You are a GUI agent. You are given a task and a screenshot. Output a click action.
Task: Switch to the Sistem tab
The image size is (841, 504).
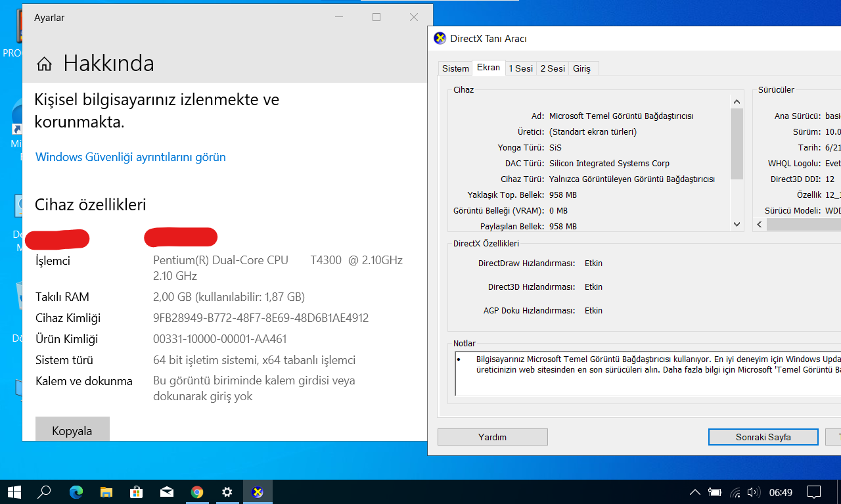[x=455, y=68]
